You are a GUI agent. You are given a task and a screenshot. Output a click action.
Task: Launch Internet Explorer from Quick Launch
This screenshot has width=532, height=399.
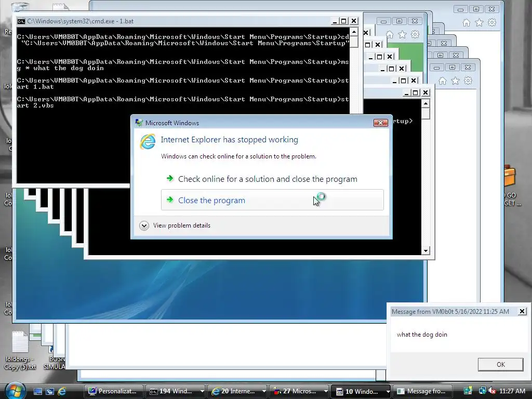tap(62, 391)
